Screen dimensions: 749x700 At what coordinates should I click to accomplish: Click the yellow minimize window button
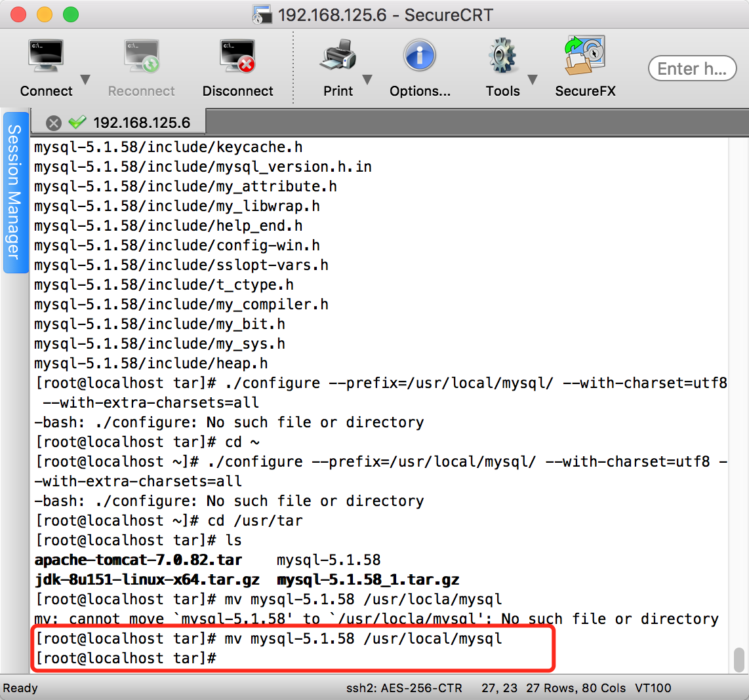click(45, 14)
